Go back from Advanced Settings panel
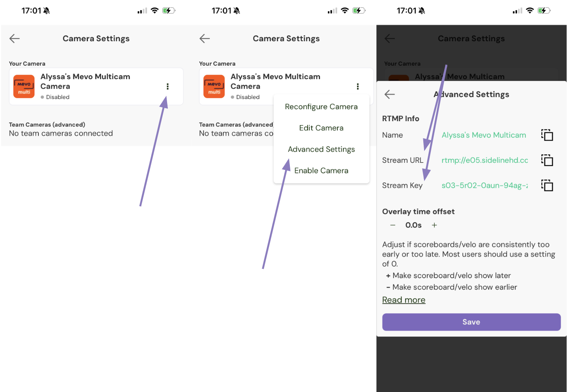Image resolution: width=567 pixels, height=392 pixels. [390, 94]
